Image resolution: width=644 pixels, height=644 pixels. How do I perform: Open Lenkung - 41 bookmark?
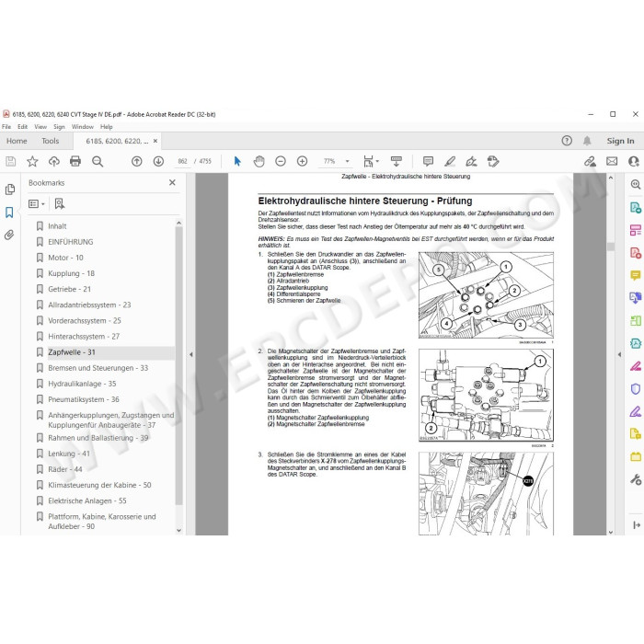pyautogui.click(x=69, y=454)
